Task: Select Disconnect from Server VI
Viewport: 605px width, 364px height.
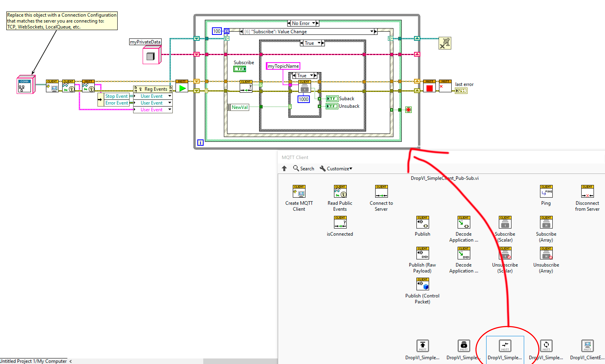Action: 587,191
